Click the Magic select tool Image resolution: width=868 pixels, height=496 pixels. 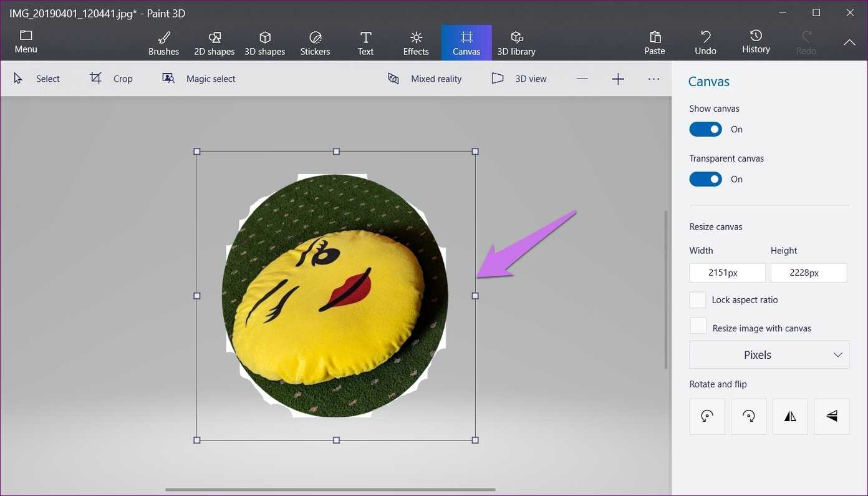(199, 79)
